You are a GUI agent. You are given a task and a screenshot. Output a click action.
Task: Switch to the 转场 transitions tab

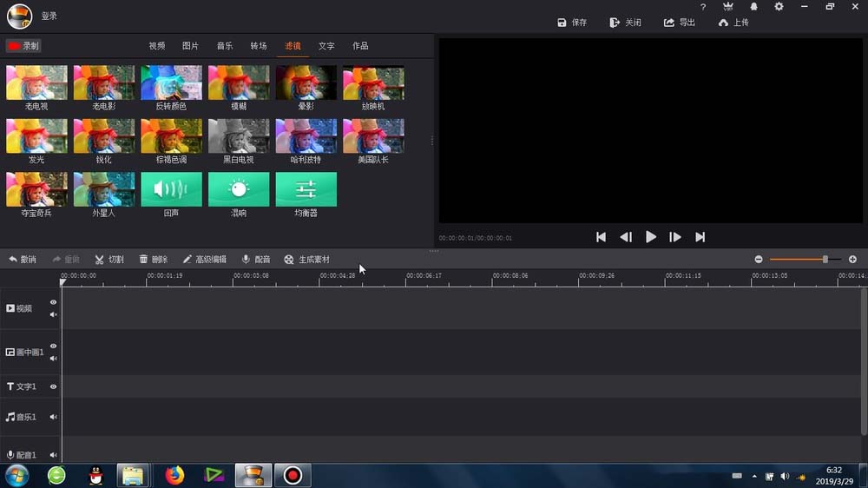click(259, 46)
